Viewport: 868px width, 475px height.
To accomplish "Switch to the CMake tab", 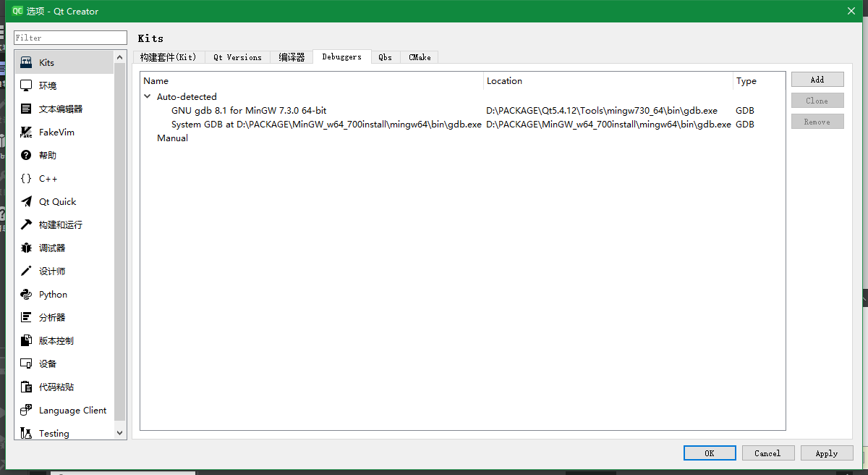I will 420,57.
